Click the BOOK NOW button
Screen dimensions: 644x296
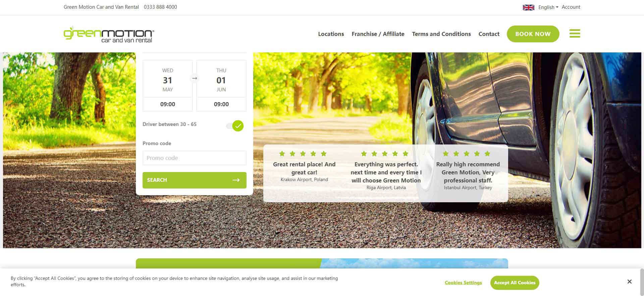533,34
